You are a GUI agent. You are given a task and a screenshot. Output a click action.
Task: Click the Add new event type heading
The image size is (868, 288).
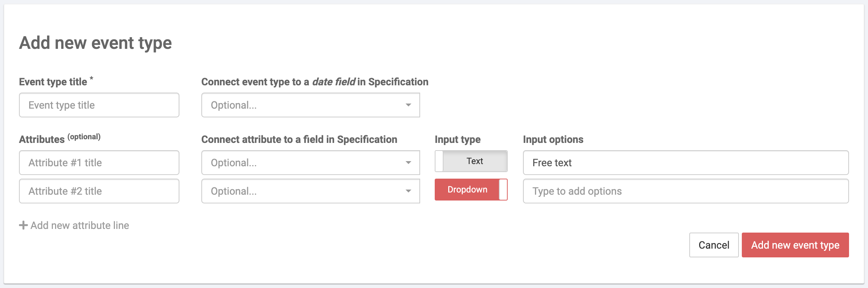pyautogui.click(x=95, y=43)
